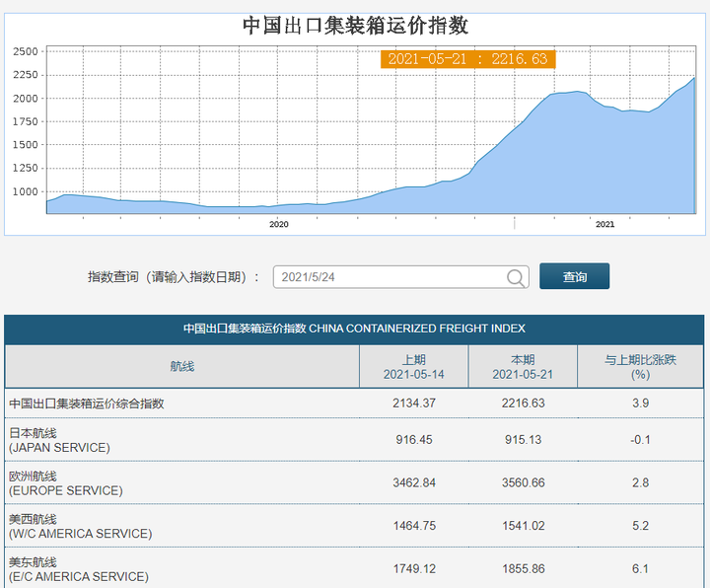710x588 pixels.
Task: Click the Japan change value -0.1
Action: pos(640,440)
